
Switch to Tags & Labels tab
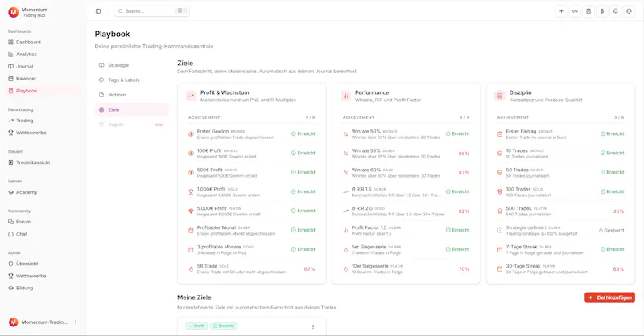131,80
